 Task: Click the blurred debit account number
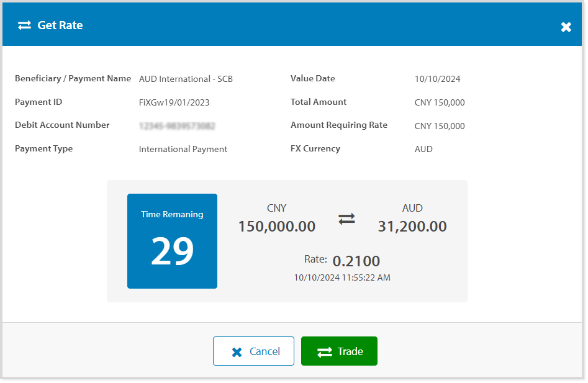coord(177,126)
